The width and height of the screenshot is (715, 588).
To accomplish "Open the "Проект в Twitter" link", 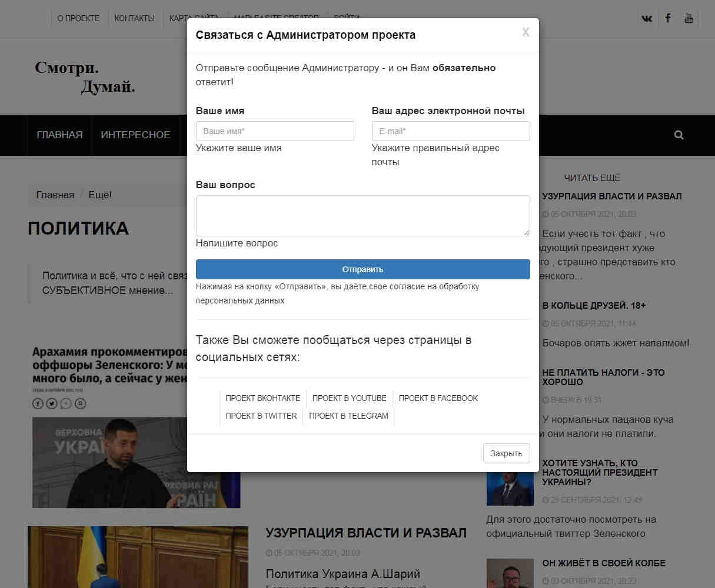I will point(261,416).
